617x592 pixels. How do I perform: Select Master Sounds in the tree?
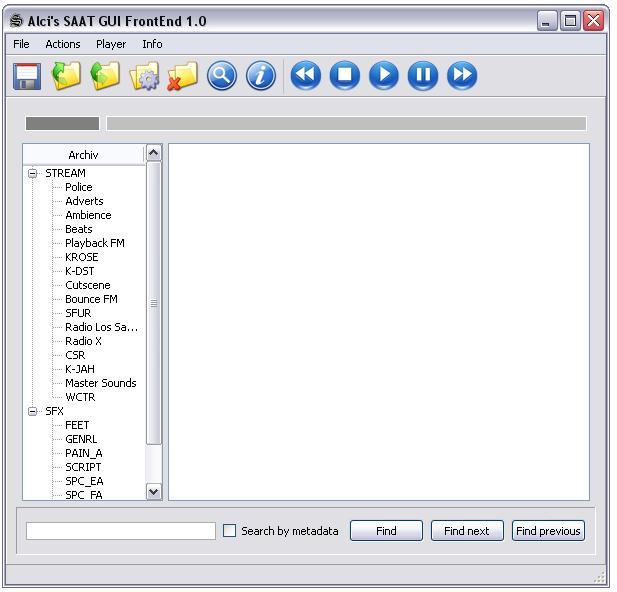click(101, 383)
